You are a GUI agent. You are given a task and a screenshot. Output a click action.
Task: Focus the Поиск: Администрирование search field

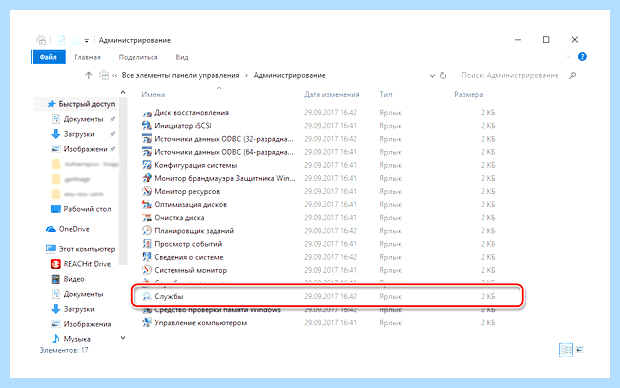point(510,75)
